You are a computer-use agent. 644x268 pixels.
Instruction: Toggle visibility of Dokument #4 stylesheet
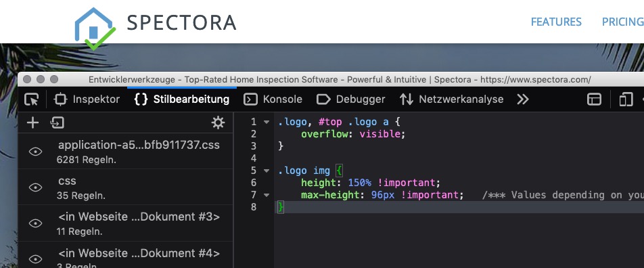[x=36, y=259]
